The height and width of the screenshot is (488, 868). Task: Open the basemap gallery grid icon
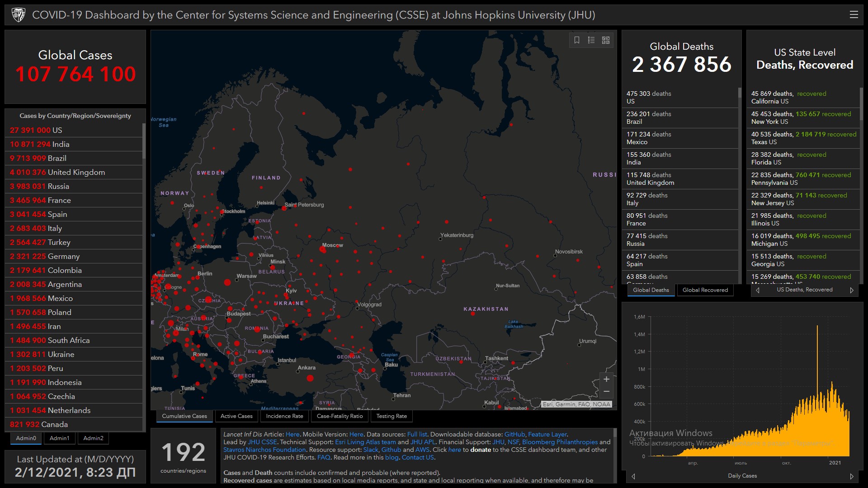pos(606,40)
